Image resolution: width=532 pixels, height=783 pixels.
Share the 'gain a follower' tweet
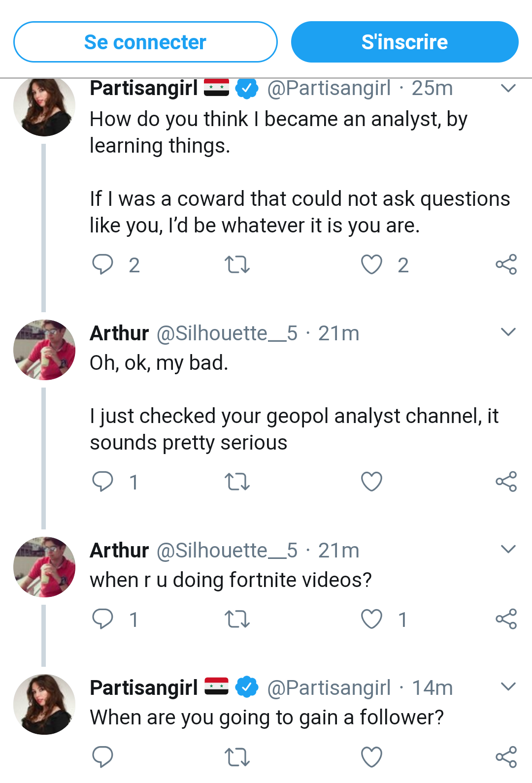click(506, 757)
